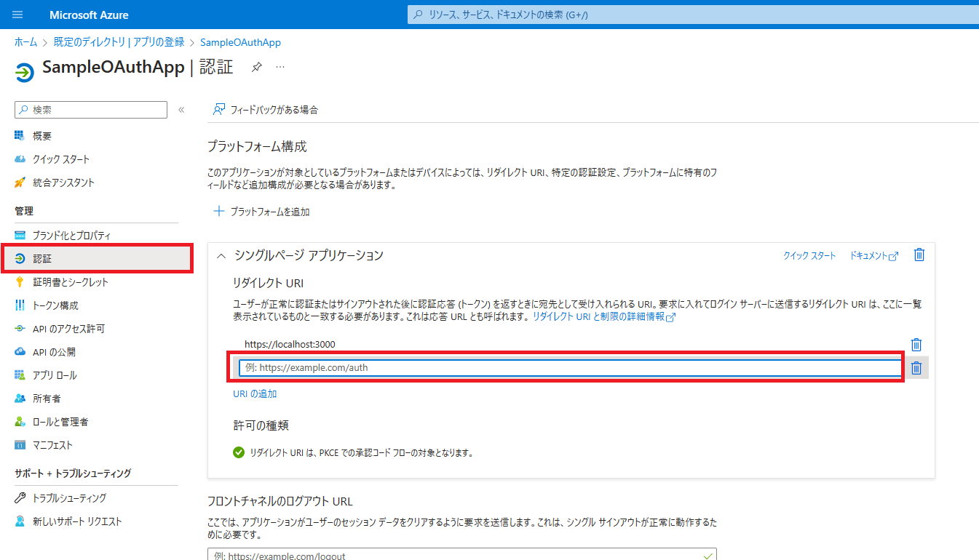979x560 pixels.
Task: Open the クイック スタート link in platform card
Action: (809, 256)
